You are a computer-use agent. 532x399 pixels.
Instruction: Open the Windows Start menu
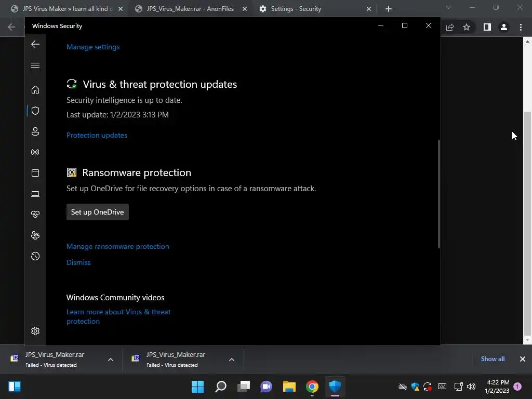coord(197,387)
